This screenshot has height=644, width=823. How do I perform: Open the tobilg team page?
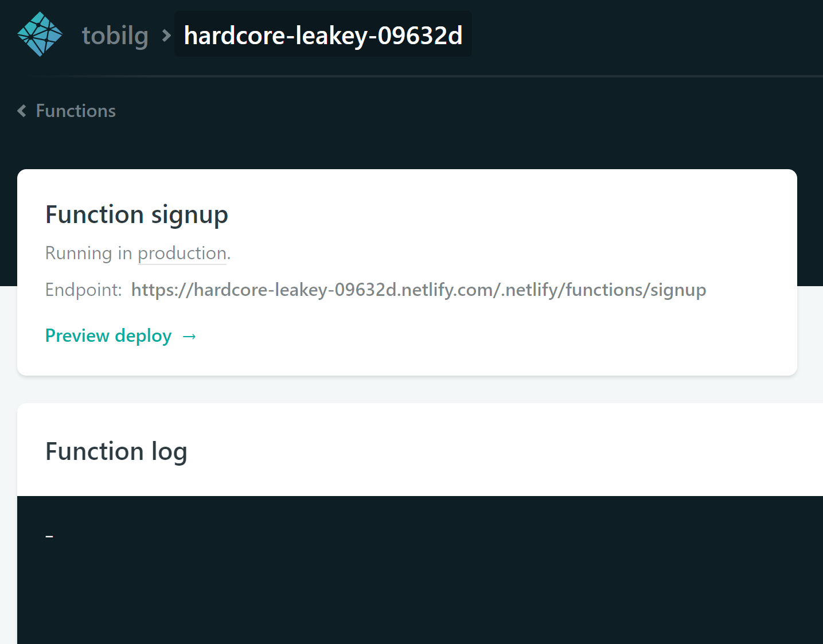[115, 36]
